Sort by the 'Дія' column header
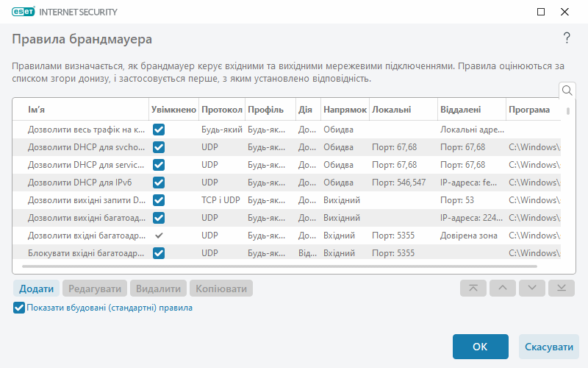The width and height of the screenshot is (588, 368). click(308, 110)
